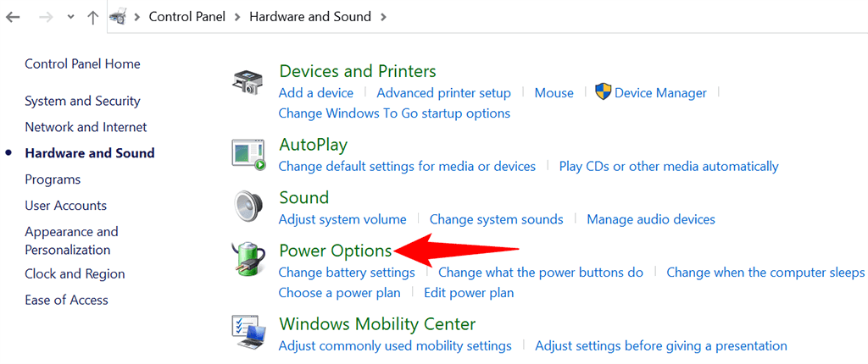Expand the chevron after Hardware and Sound
868x364 pixels.
click(x=384, y=17)
